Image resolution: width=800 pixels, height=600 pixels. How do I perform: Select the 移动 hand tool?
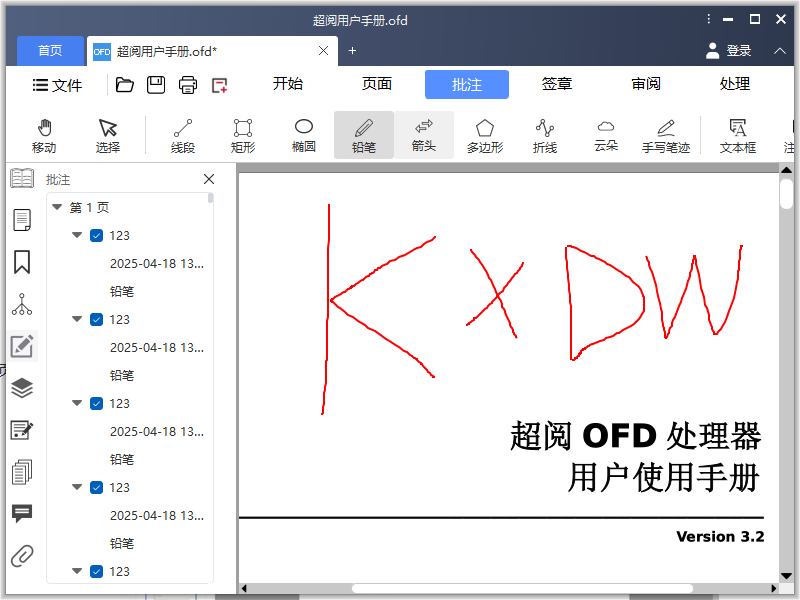coord(44,136)
